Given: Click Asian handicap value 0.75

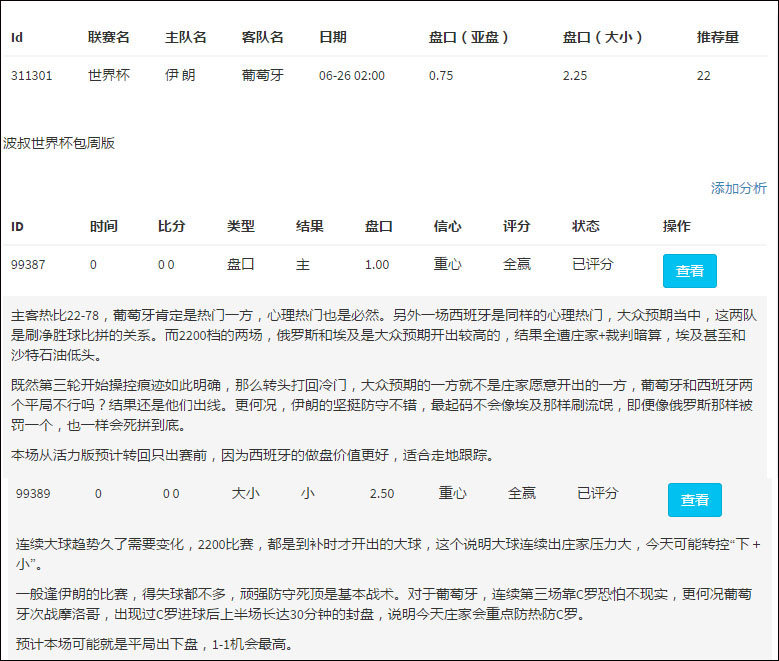Looking at the screenshot, I should (441, 76).
